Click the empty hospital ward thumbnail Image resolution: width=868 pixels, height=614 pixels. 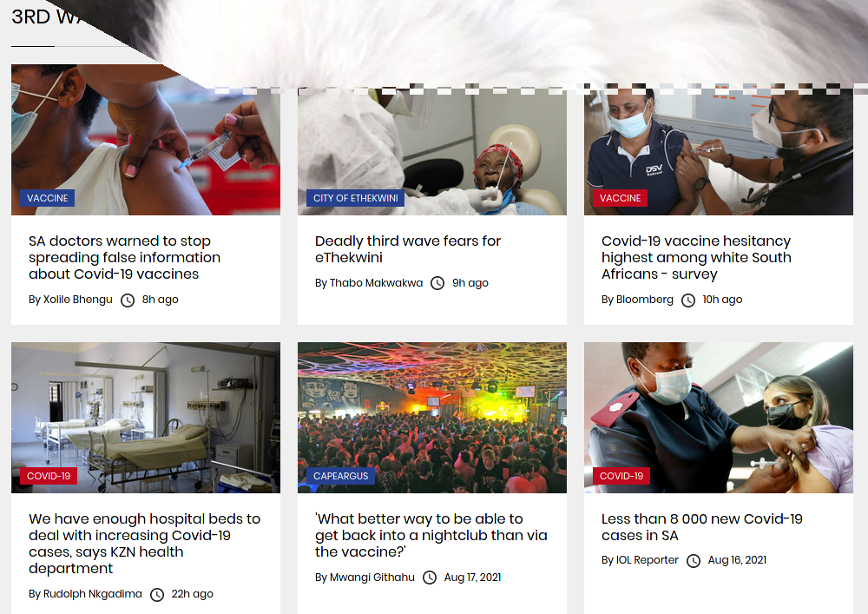pos(146,418)
